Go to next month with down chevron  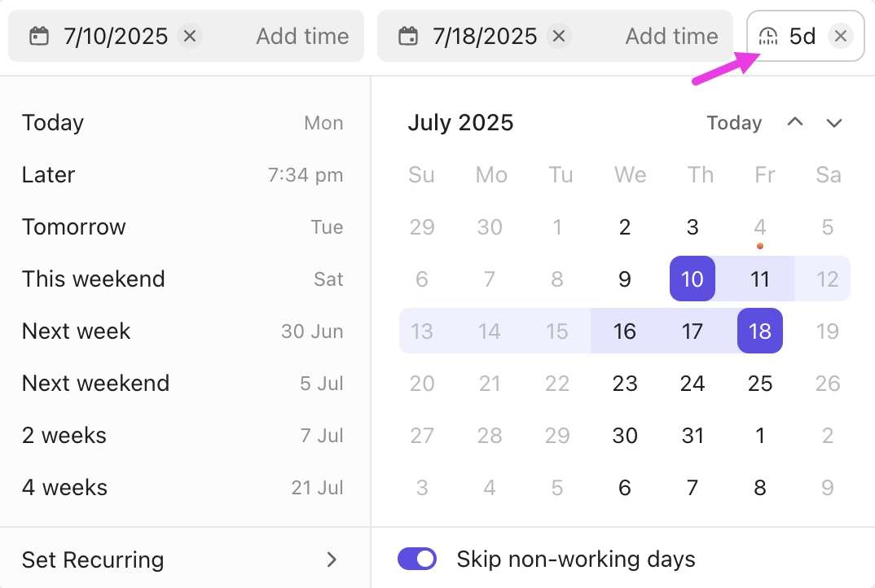pyautogui.click(x=833, y=123)
